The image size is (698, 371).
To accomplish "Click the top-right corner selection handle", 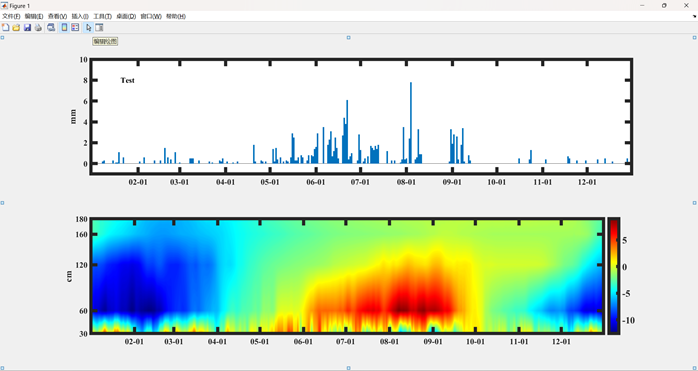I will click(x=695, y=37).
